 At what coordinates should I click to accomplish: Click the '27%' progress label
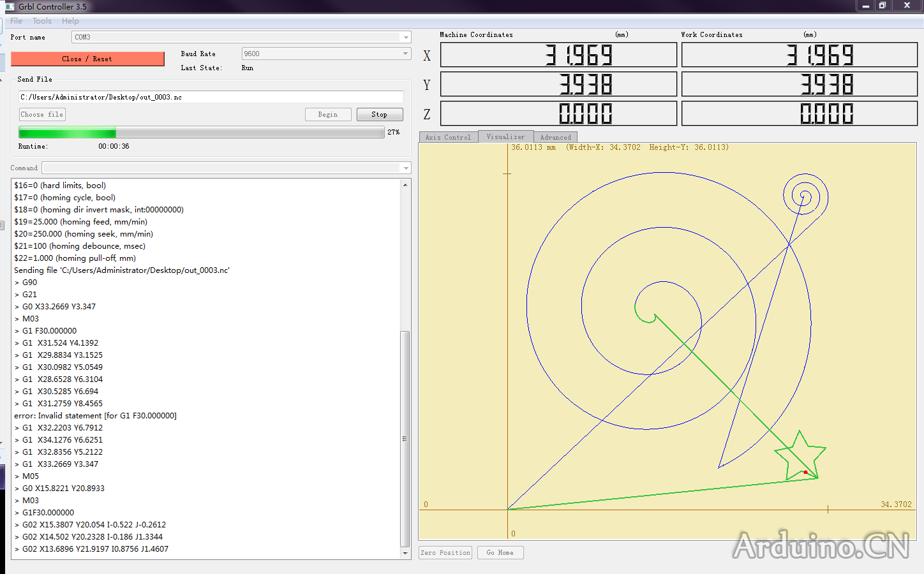[394, 133]
